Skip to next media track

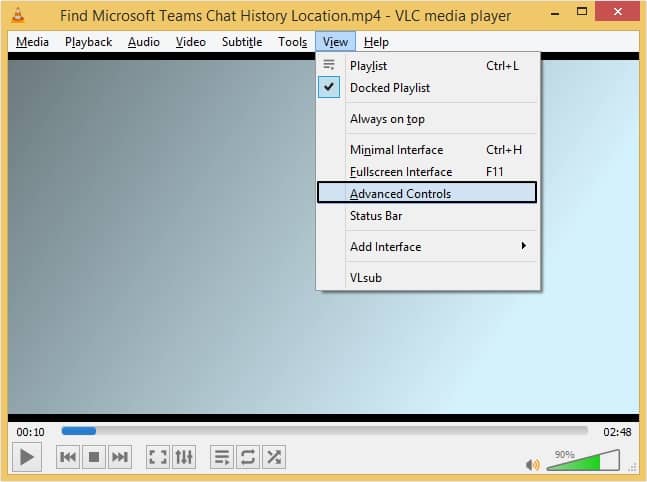[120, 457]
